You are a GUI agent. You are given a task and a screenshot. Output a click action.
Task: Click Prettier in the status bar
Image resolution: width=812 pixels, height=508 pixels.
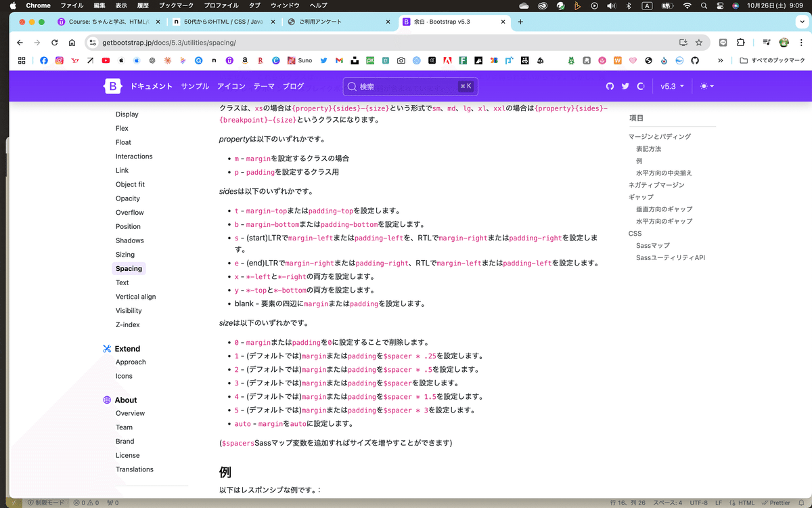point(779,503)
